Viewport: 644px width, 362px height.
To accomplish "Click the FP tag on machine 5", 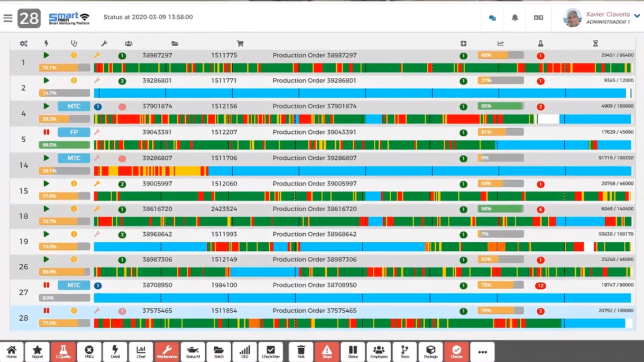I will click(74, 132).
